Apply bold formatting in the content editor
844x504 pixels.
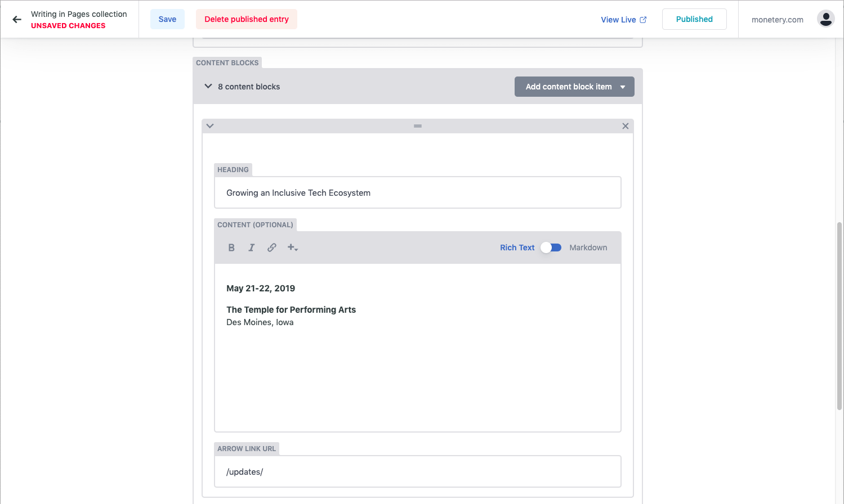[x=231, y=247]
